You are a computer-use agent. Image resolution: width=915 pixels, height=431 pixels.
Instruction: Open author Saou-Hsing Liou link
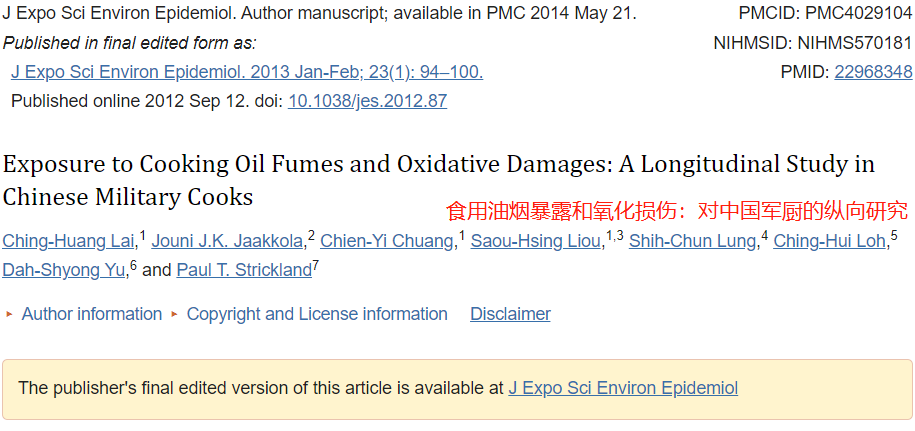pyautogui.click(x=536, y=241)
